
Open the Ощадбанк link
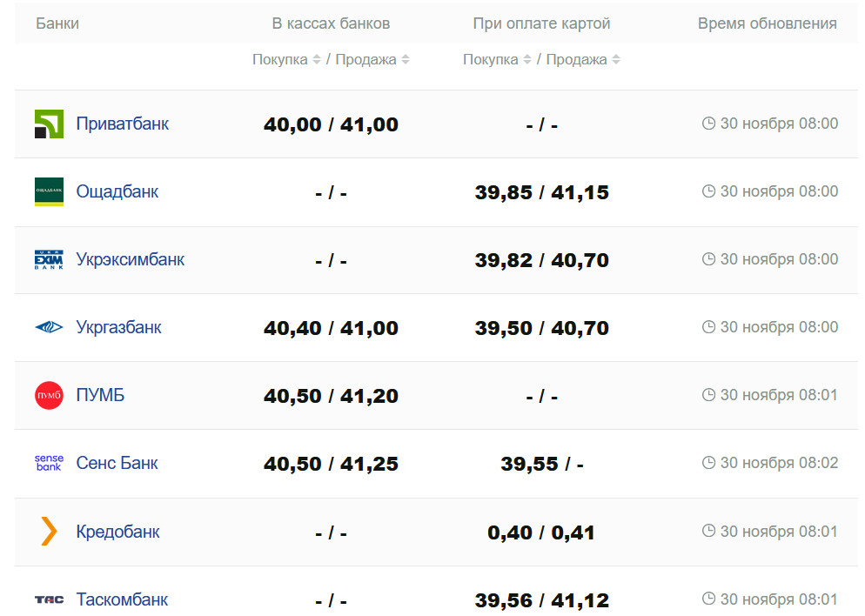(x=117, y=191)
